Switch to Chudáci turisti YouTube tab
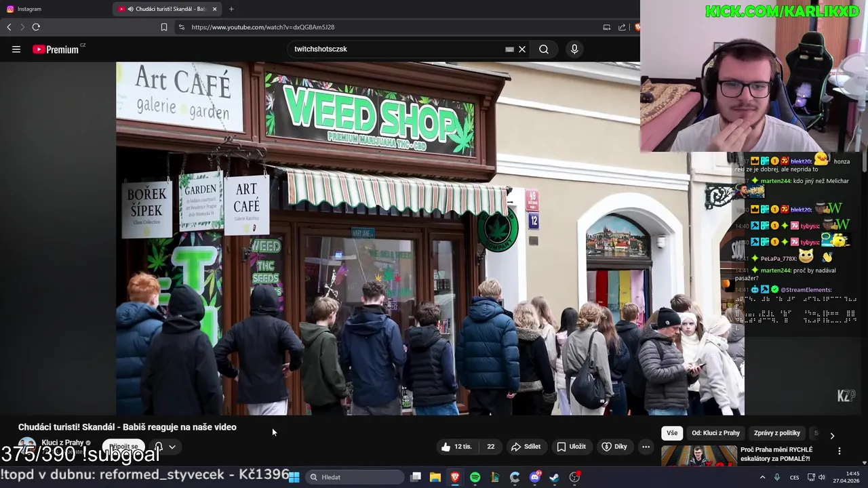The height and width of the screenshot is (488, 868). [x=167, y=9]
